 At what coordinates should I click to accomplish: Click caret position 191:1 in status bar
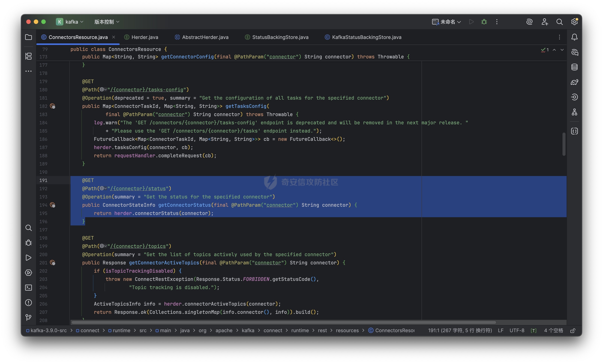coord(460,330)
